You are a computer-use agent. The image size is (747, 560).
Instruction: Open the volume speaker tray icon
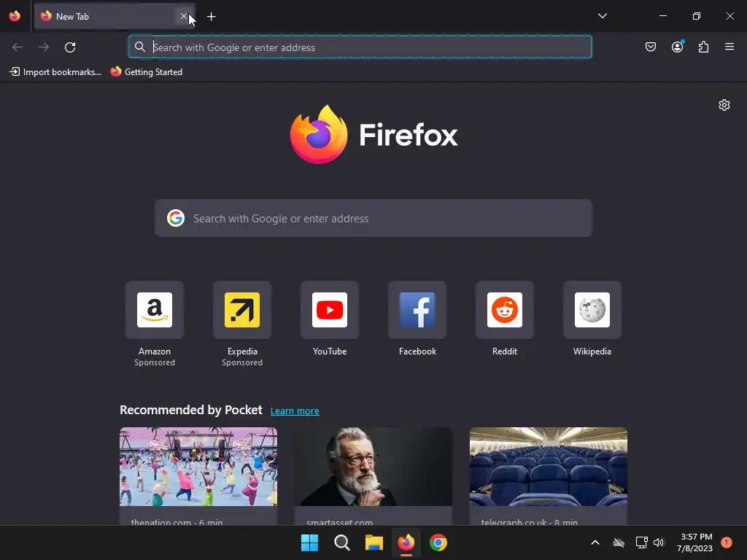[x=659, y=542]
